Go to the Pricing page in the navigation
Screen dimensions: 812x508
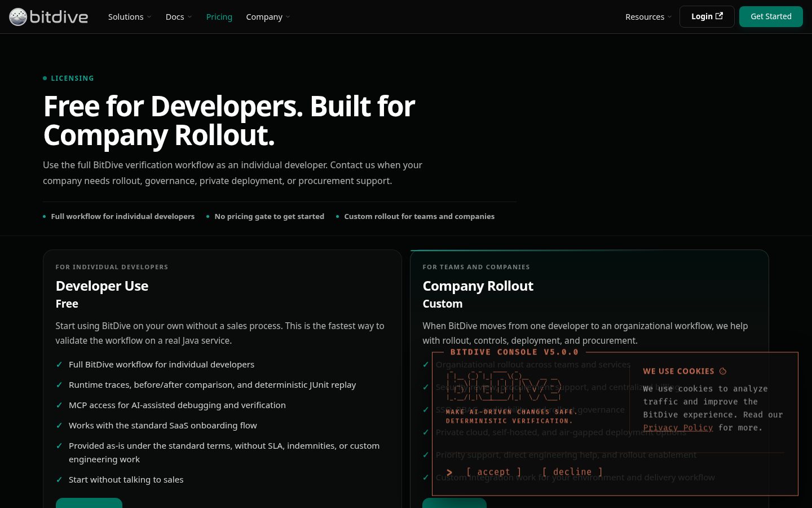pos(219,17)
